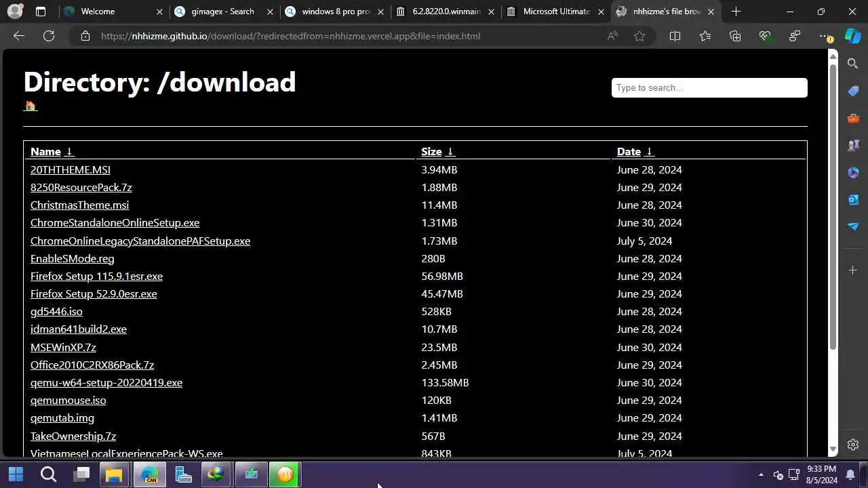Click Task View icon on taskbar

(81, 474)
